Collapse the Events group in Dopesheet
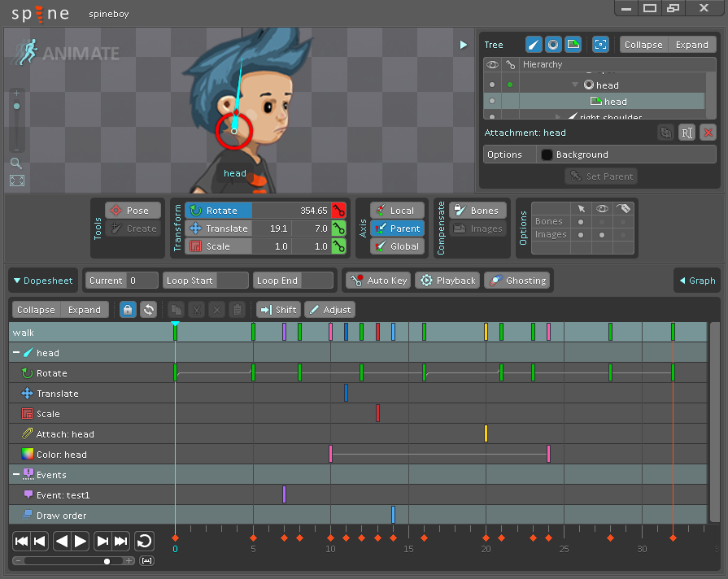The width and height of the screenshot is (728, 579). coord(16,475)
